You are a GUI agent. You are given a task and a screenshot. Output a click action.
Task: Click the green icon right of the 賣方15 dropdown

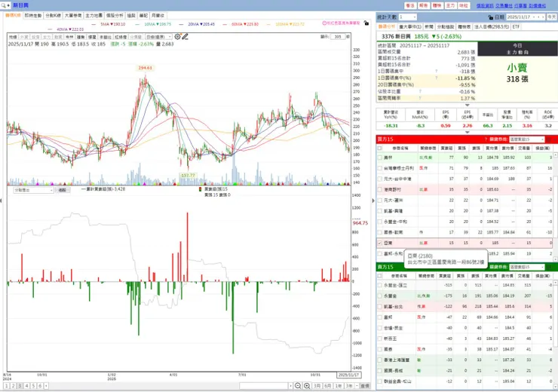click(549, 267)
